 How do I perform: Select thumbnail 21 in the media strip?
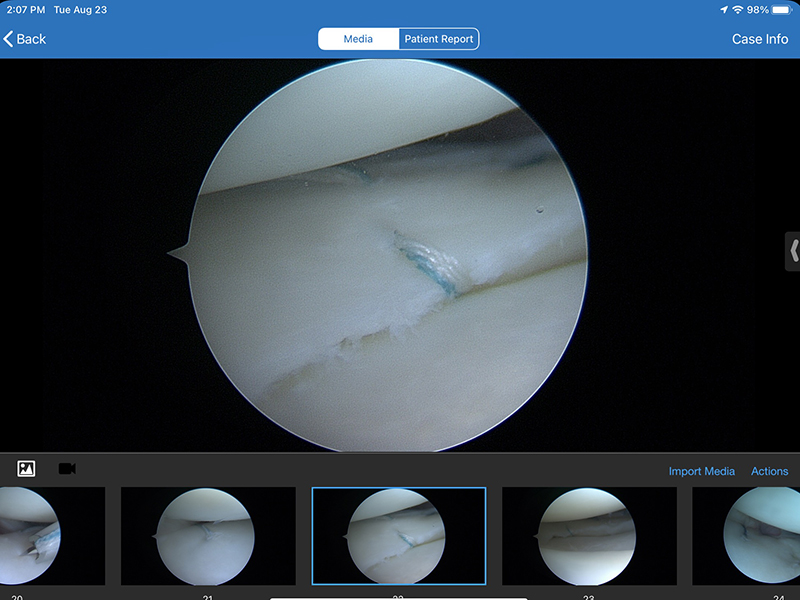(208, 536)
